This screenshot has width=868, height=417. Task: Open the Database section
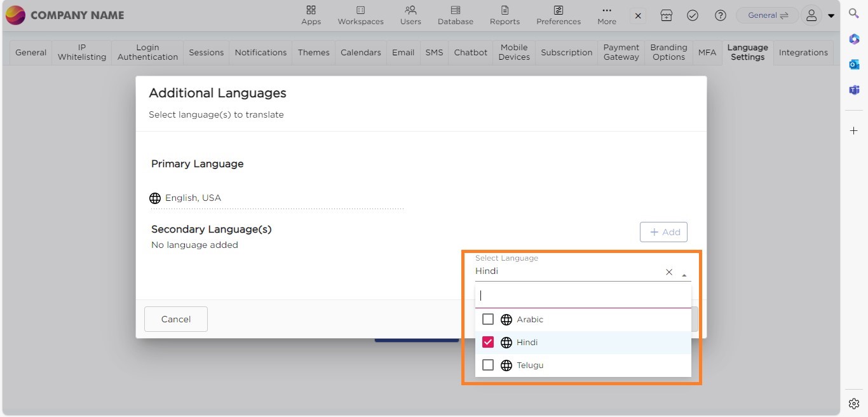pyautogui.click(x=455, y=15)
